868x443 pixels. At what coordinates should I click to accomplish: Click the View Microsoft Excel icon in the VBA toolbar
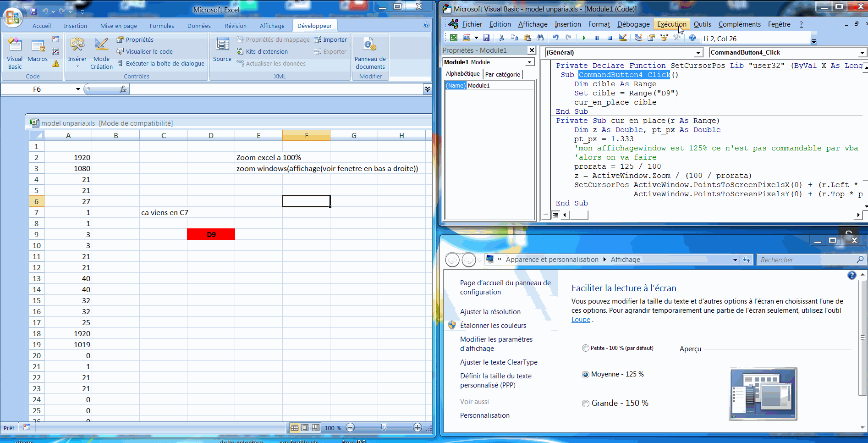coord(453,38)
